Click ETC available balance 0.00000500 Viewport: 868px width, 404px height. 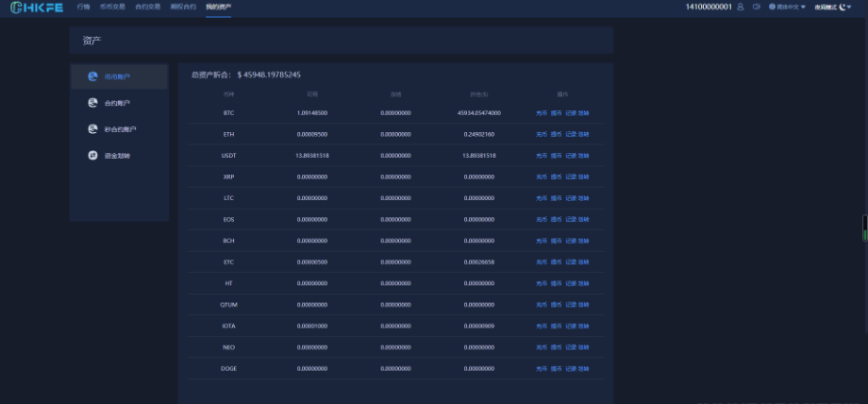(312, 261)
